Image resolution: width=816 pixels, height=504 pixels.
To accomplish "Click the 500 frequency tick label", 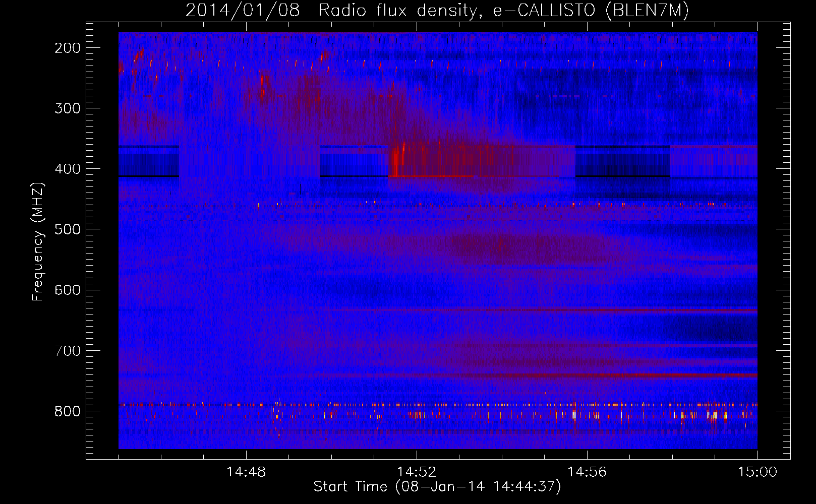I will (x=68, y=229).
